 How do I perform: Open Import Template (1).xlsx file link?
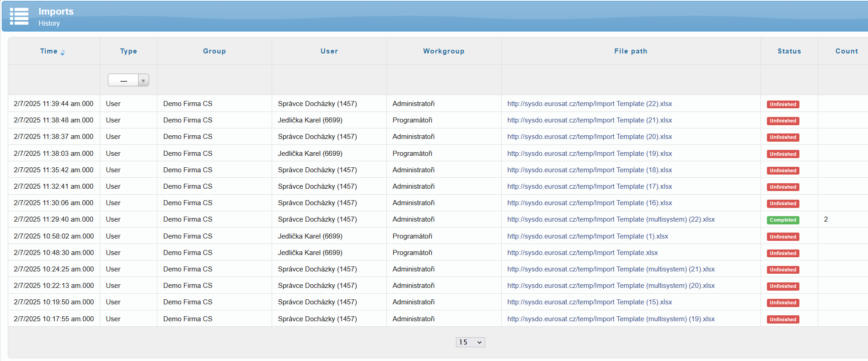(x=588, y=236)
